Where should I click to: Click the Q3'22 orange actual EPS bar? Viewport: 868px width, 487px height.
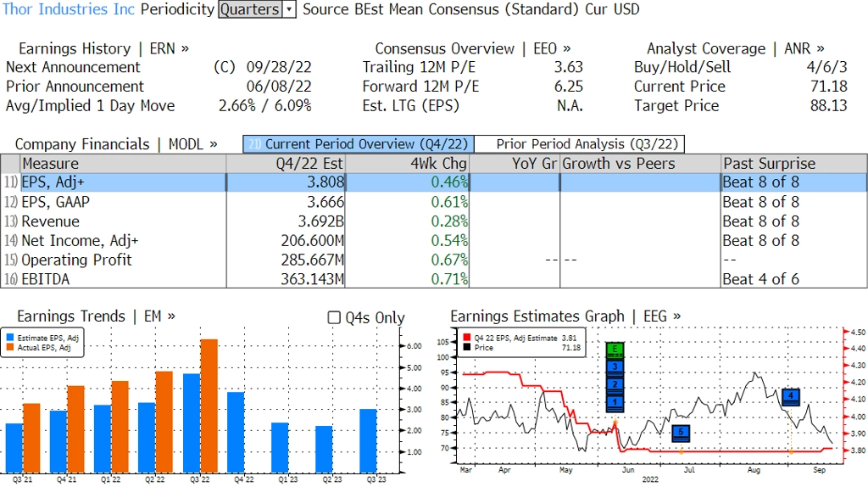209,406
